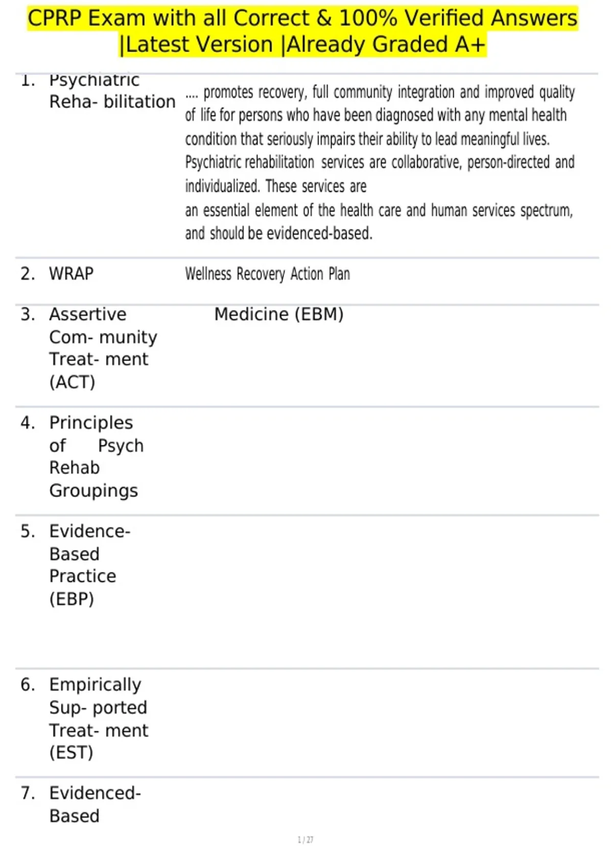Click the Latest Version subtitle line

(302, 44)
